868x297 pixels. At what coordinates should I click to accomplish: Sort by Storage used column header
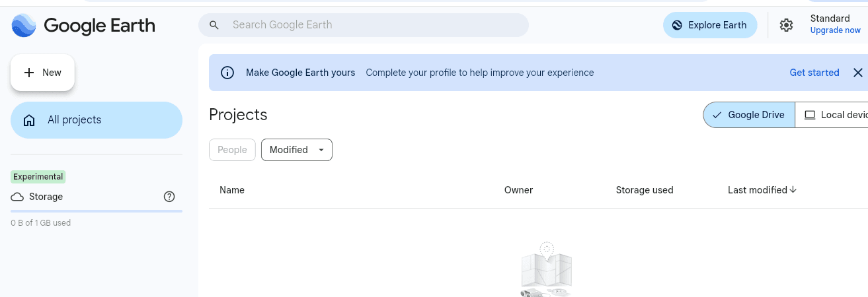pos(645,190)
